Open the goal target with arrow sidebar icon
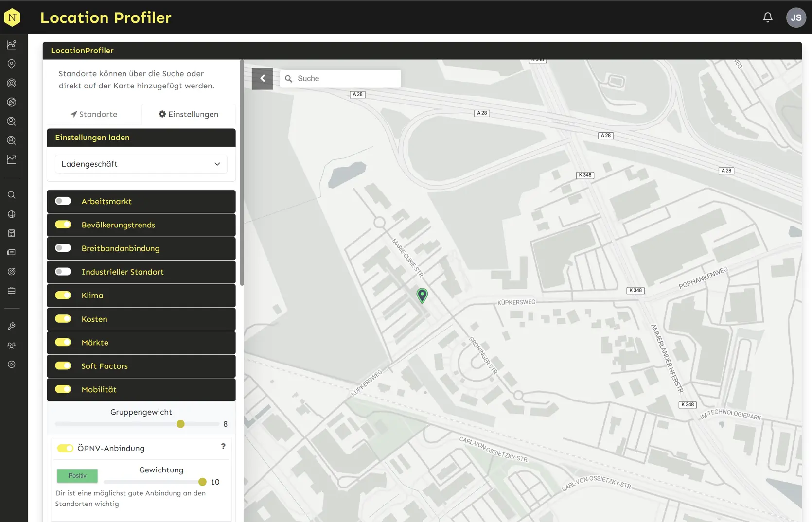Viewport: 812px width, 522px height. (12, 272)
